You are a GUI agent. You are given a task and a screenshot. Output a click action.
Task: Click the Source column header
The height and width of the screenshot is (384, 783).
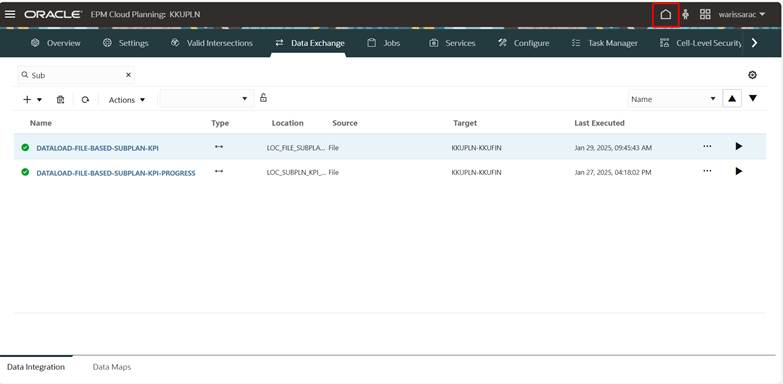[x=345, y=123]
